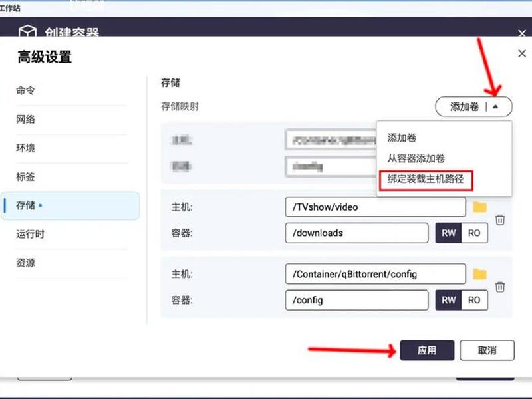
Task: Set /downloads mapping to RO
Action: 474,233
